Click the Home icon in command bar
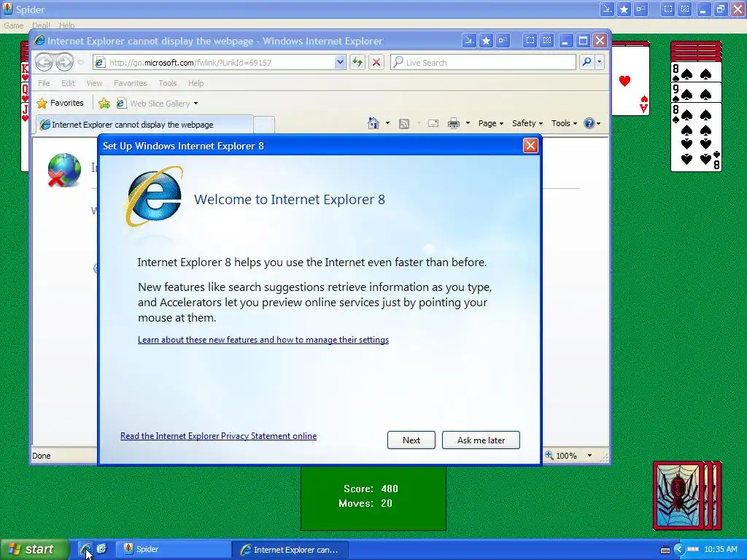 373,123
